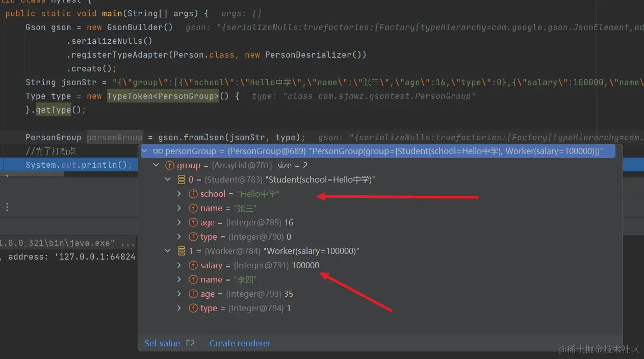Click the field icon beside age 35
The image size is (644, 359).
[193, 294]
